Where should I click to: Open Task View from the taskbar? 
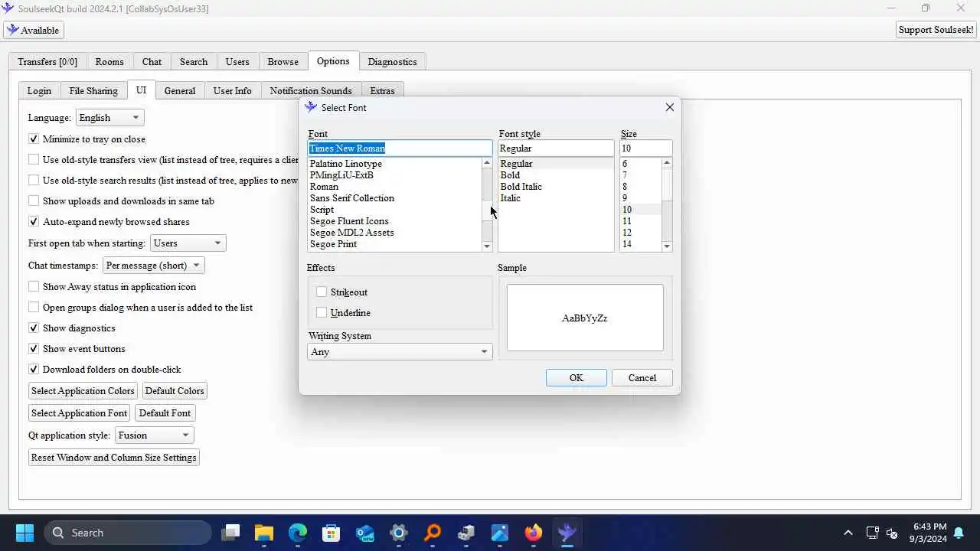pos(230,533)
